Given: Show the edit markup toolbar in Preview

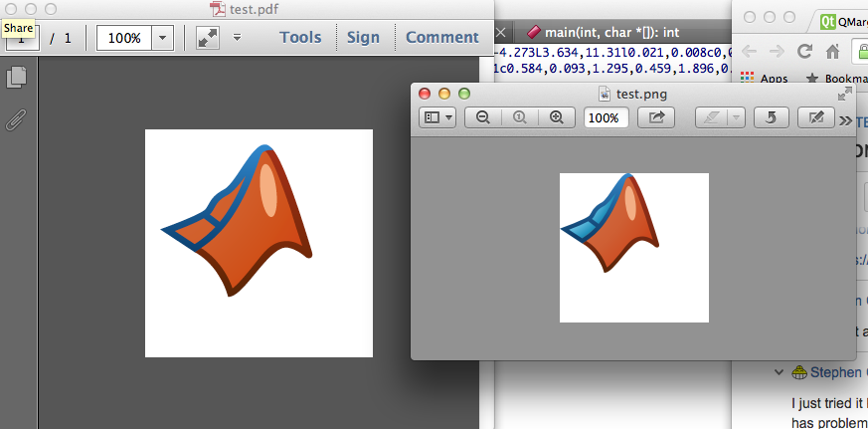Looking at the screenshot, I should point(816,117).
